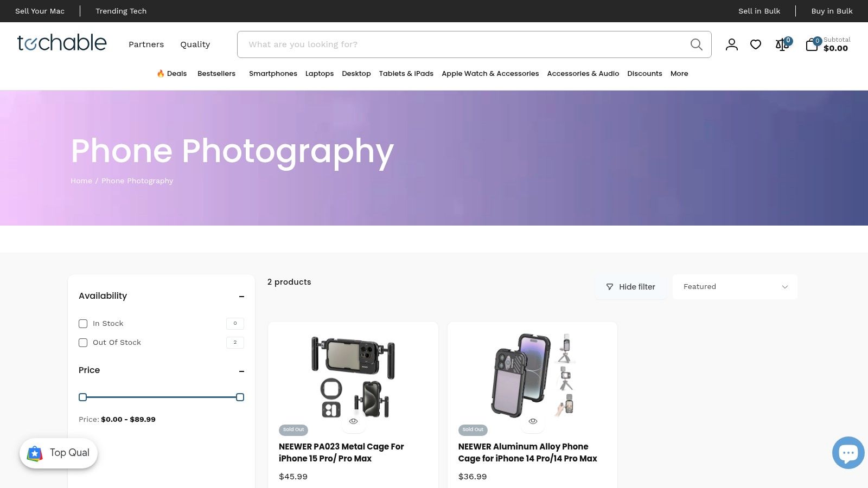Open the Smartphones menu
This screenshot has height=488, width=868.
coord(273,74)
